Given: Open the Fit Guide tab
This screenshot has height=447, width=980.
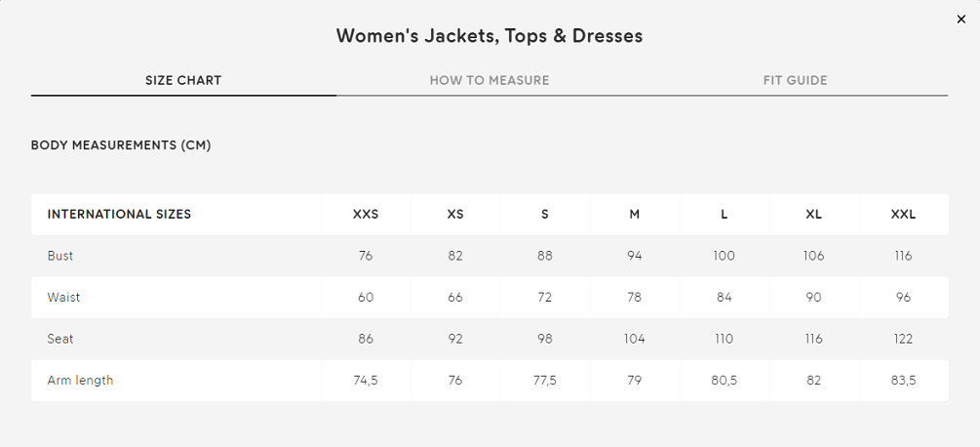Looking at the screenshot, I should (x=795, y=80).
